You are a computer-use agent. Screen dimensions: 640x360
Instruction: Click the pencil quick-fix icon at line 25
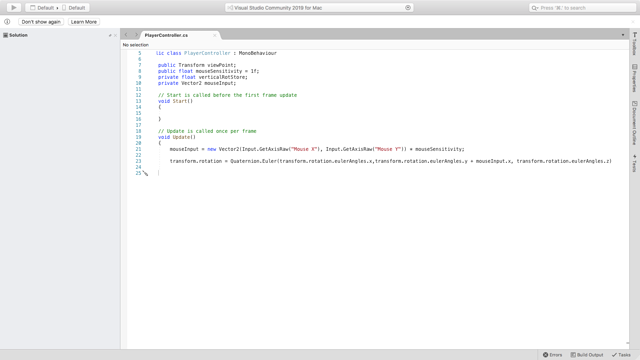coord(145,173)
